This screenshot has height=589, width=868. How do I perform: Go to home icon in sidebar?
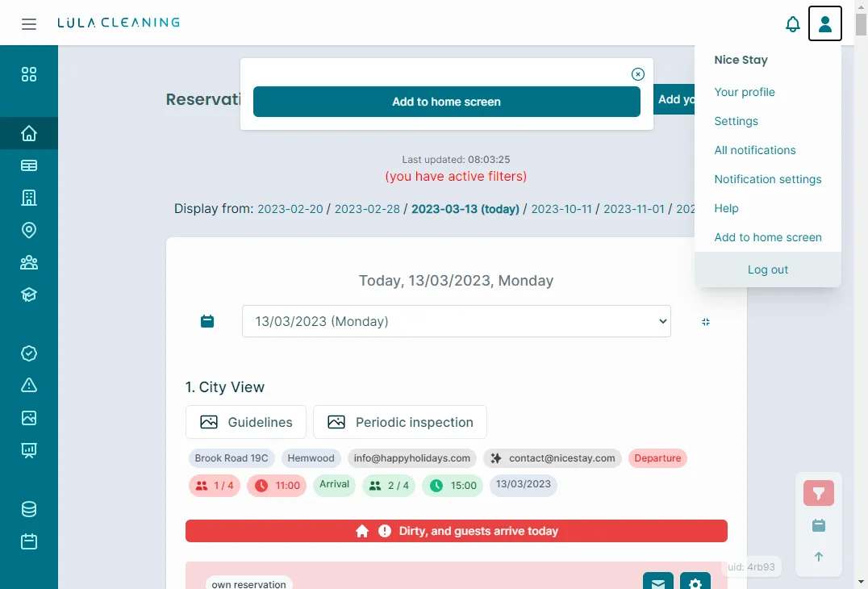29,133
